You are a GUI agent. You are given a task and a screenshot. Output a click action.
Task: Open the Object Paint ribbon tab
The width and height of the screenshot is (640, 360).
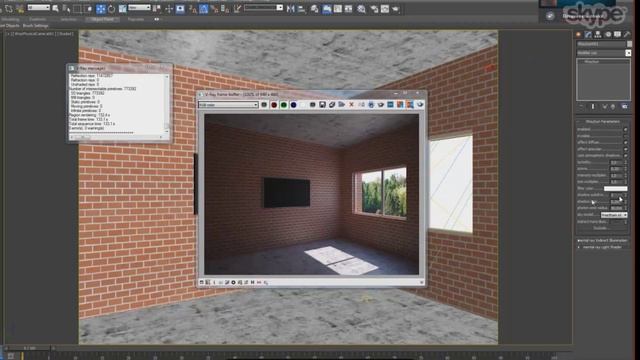pyautogui.click(x=102, y=19)
